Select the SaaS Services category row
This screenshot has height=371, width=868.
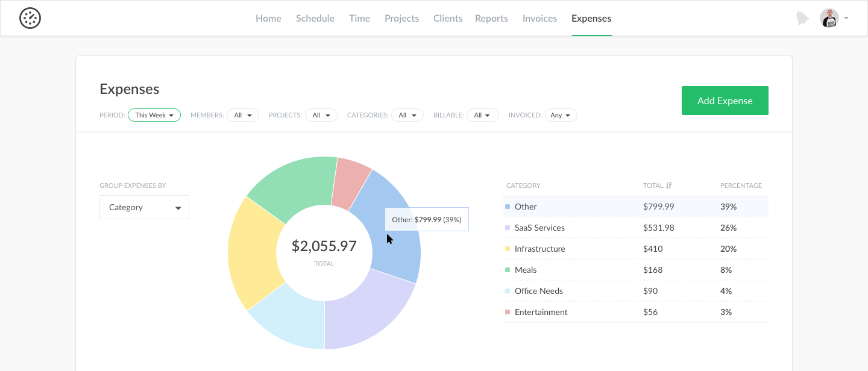pos(636,228)
